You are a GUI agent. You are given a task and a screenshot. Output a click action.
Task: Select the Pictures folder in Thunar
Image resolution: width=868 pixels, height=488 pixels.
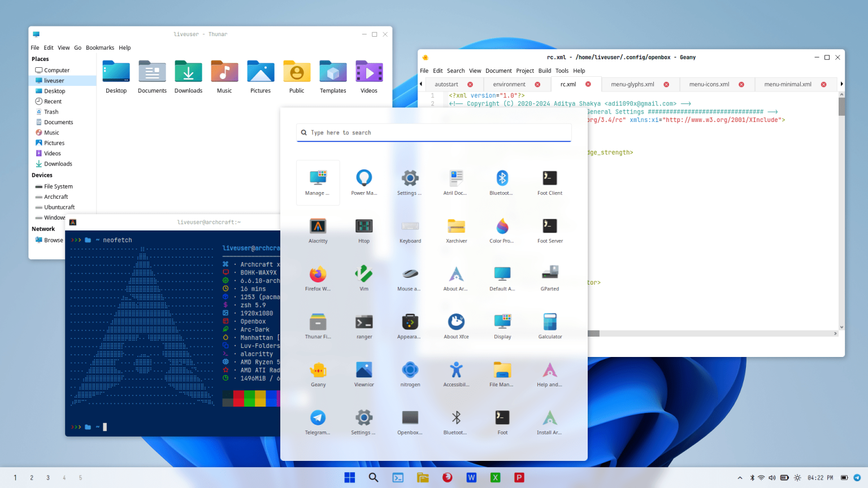[x=54, y=143]
